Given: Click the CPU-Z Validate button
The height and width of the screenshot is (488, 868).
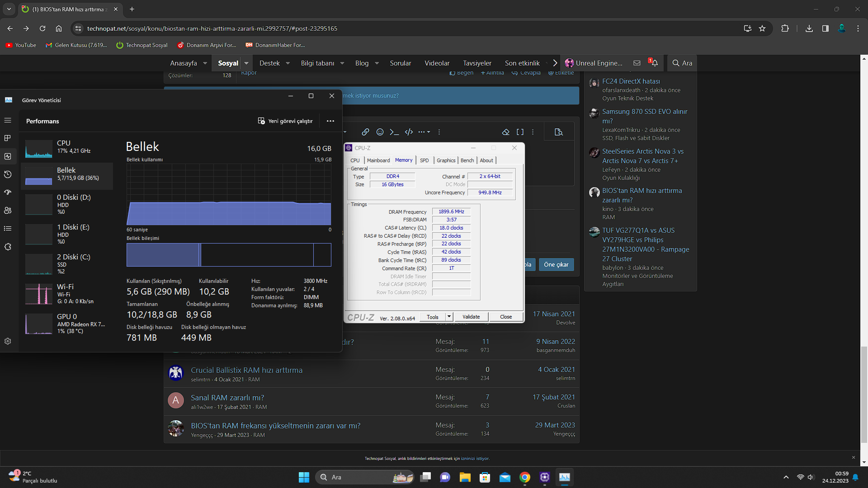Looking at the screenshot, I should pyautogui.click(x=471, y=317).
